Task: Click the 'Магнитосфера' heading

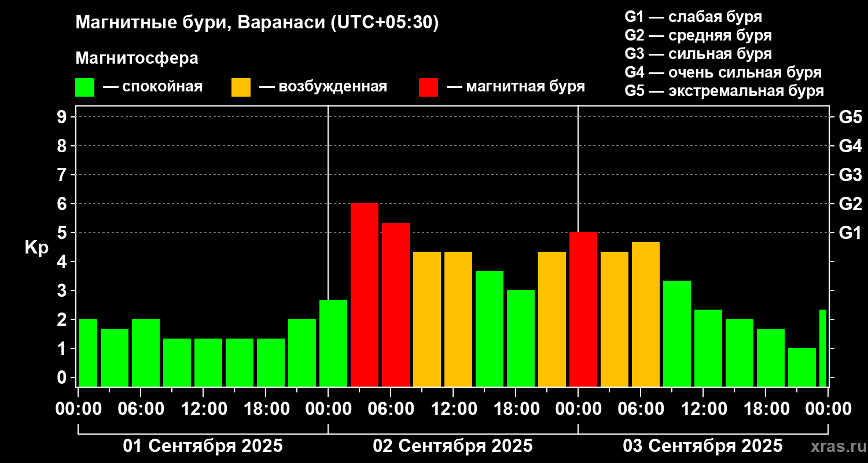Action: pyautogui.click(x=137, y=58)
